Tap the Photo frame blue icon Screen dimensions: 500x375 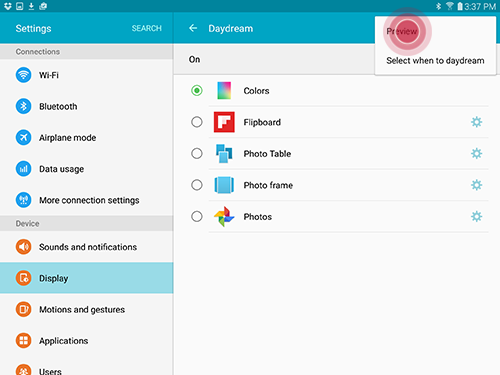pos(224,185)
